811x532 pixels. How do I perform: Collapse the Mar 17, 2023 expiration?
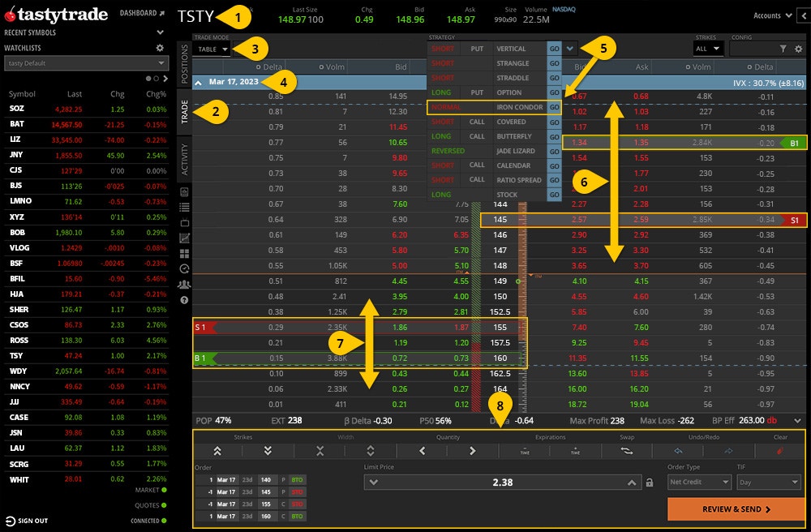[198, 82]
